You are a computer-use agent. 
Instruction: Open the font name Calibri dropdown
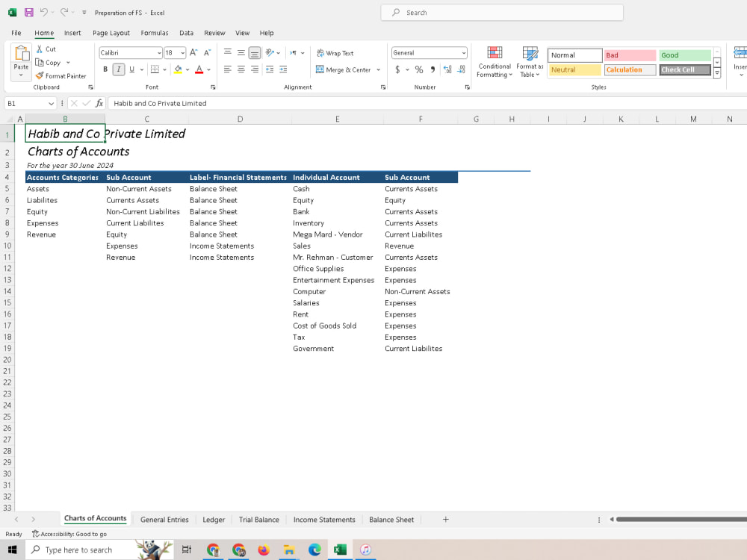click(159, 53)
